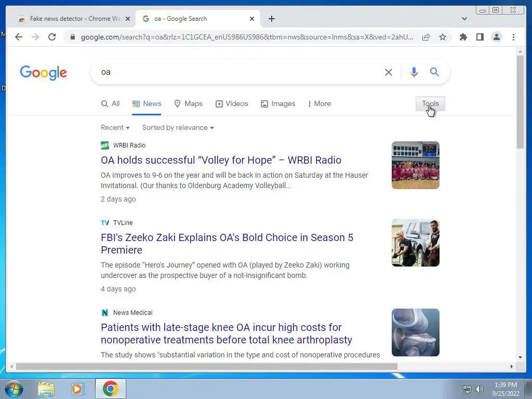Click the forward navigation arrow
Viewport: 532px width, 399px height.
click(x=35, y=37)
